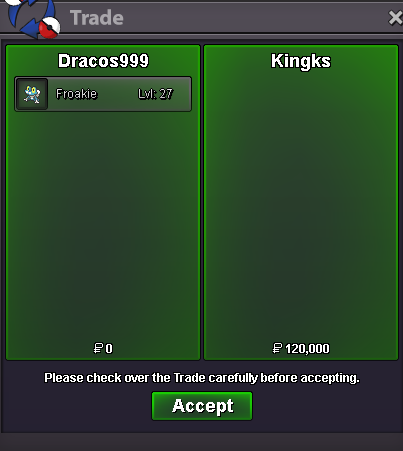The height and width of the screenshot is (451, 403).
Task: Click the Pokédollar symbol beside Dracos999's 0
Action: tap(98, 348)
